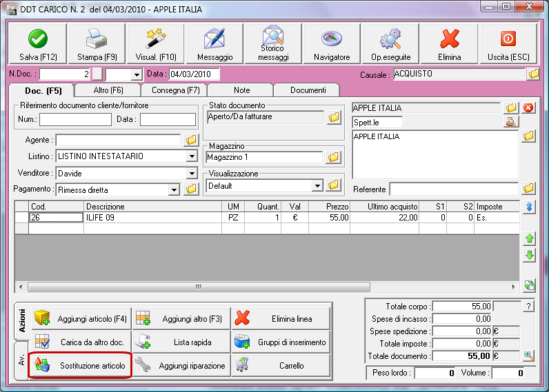Move line up with green arrow

point(530,238)
